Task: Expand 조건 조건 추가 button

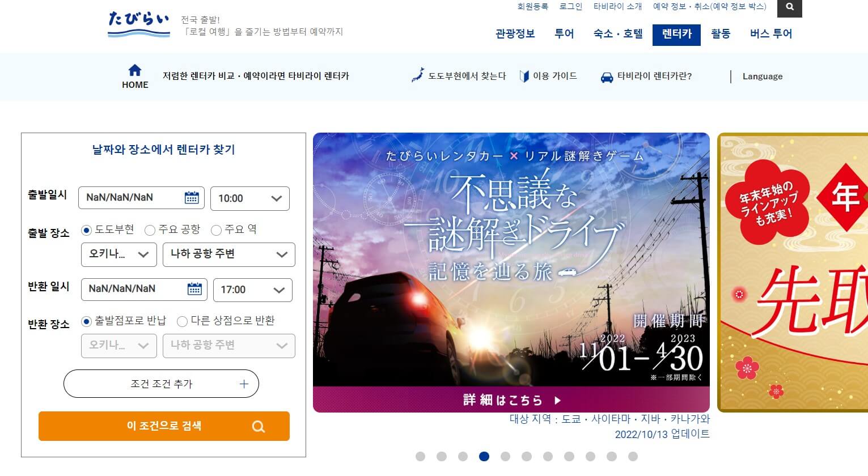Action: (161, 384)
